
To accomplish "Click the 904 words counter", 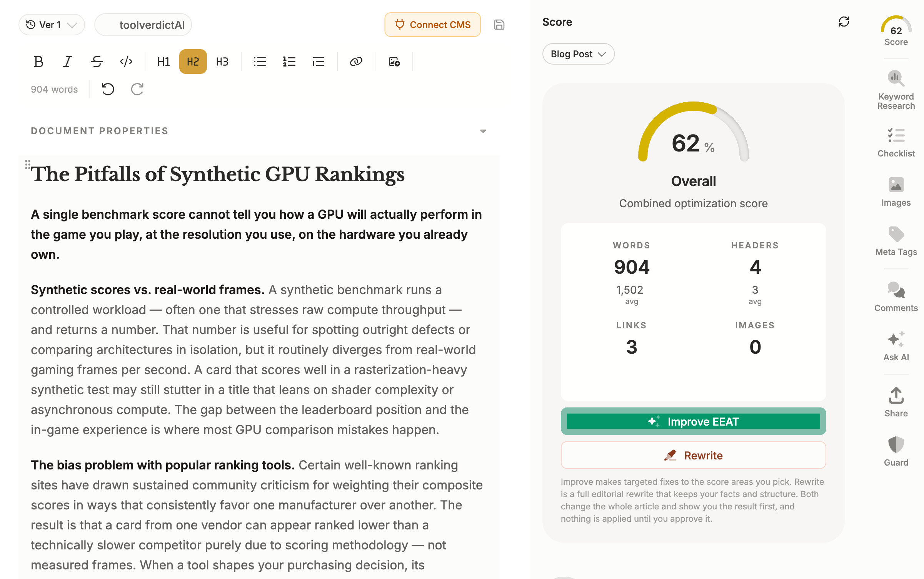I will pyautogui.click(x=54, y=89).
